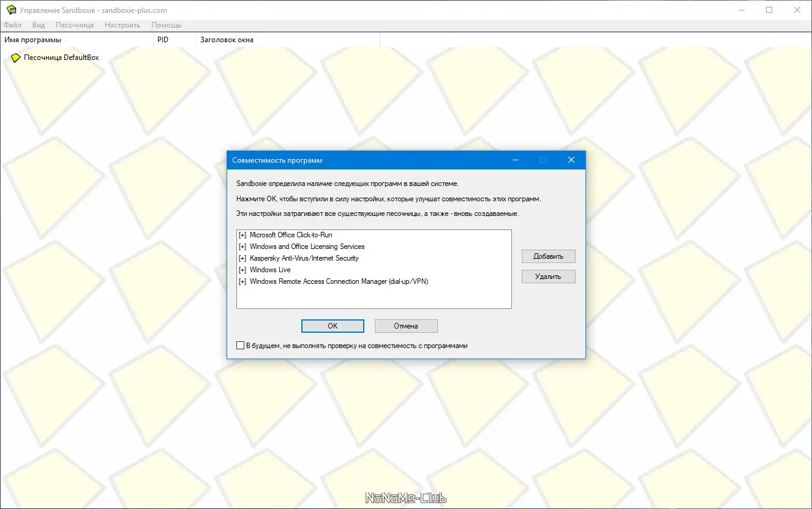
Task: Close the Sandboxie main window
Action: tap(797, 10)
